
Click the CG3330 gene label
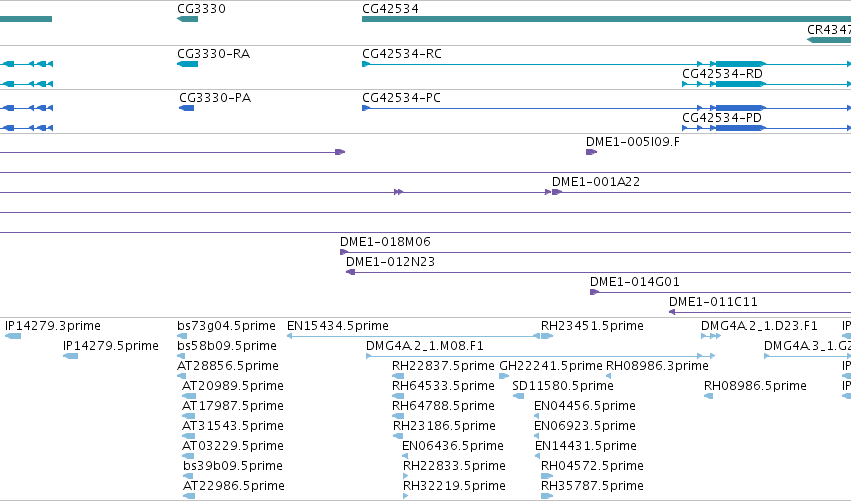point(201,9)
